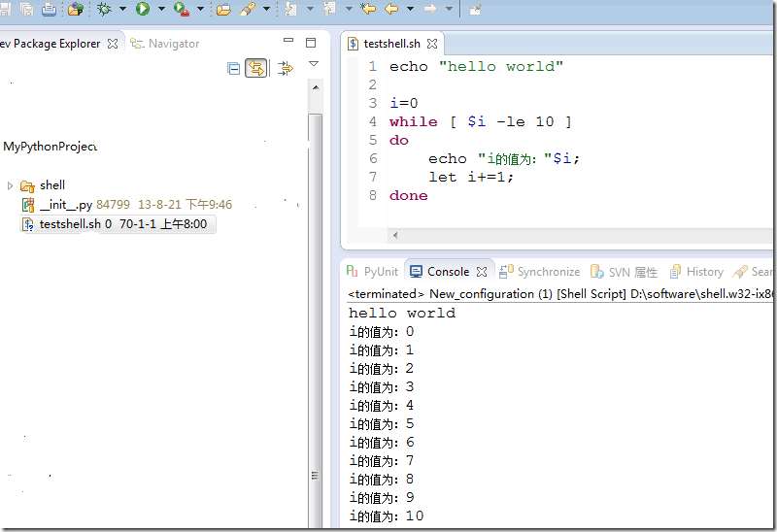Viewport: 777px width, 532px height.
Task: Click the working set filter arrows icon
Action: [x=285, y=68]
